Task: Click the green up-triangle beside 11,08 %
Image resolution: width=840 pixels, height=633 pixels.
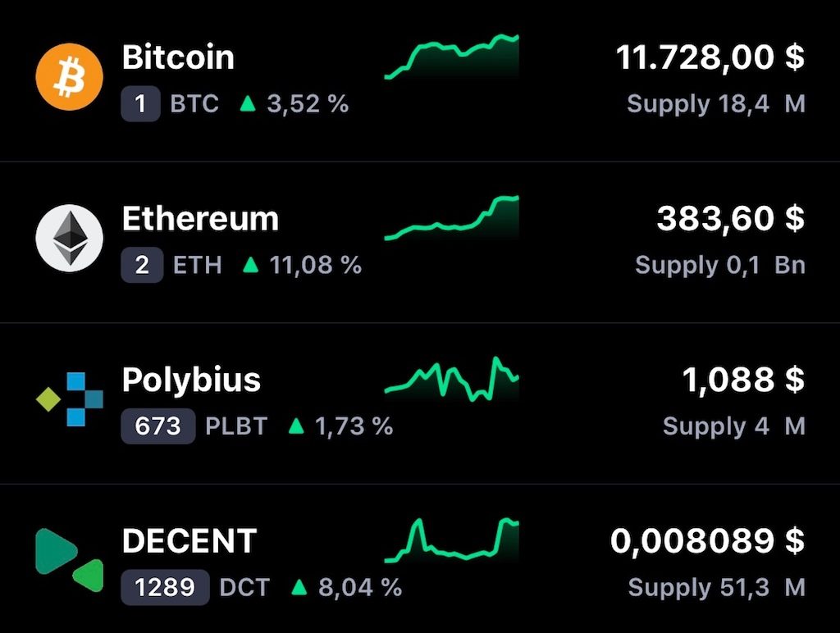Action: [x=251, y=265]
